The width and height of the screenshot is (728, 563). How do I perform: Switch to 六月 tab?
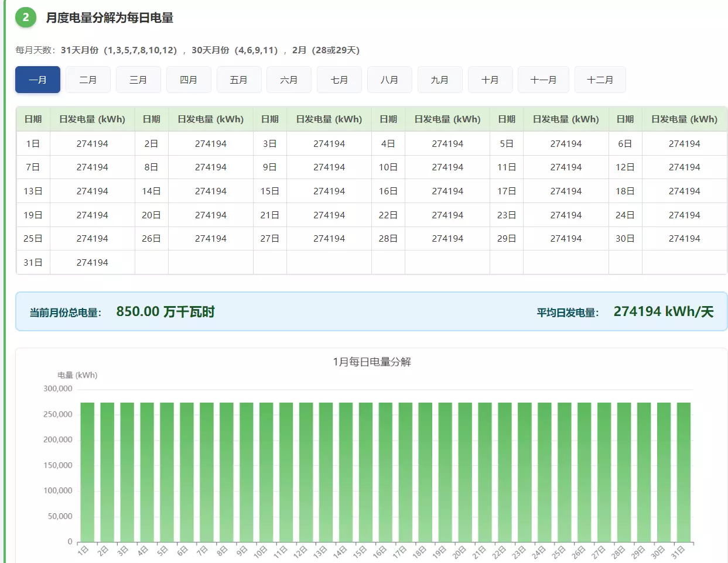(289, 80)
